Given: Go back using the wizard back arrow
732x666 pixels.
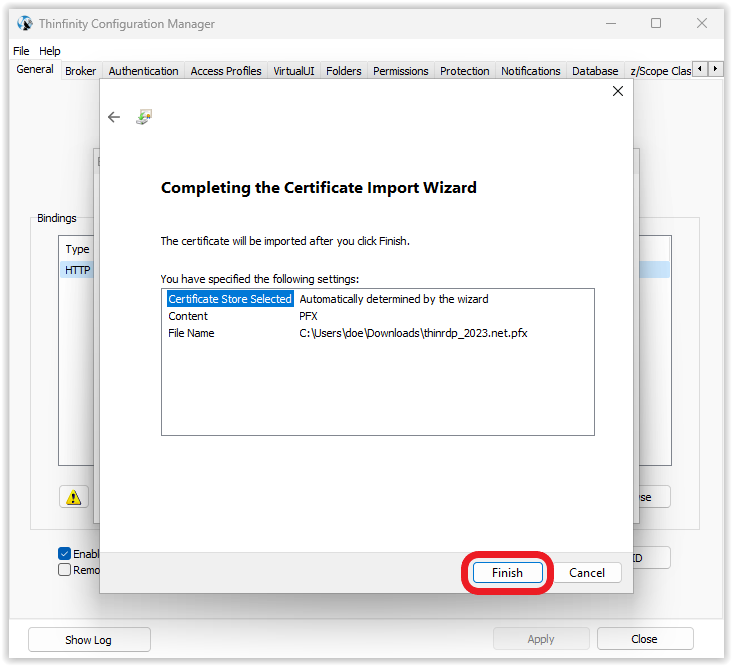Looking at the screenshot, I should point(114,117).
